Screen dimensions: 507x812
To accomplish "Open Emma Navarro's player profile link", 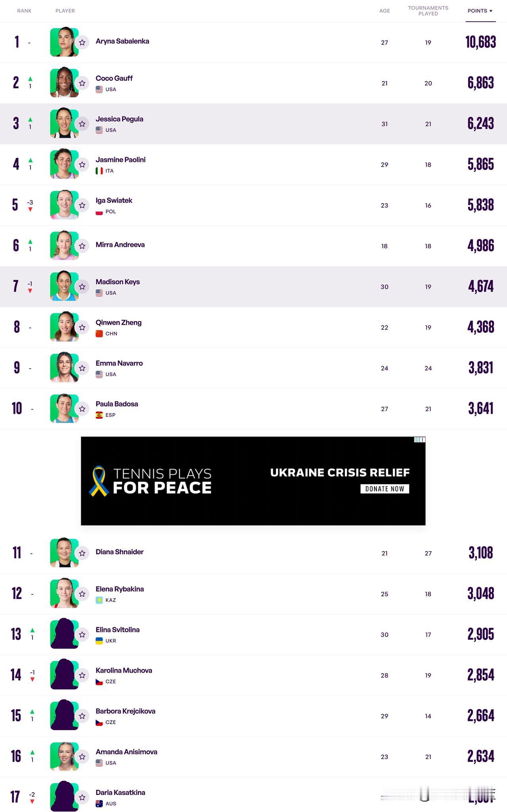I will pos(119,363).
